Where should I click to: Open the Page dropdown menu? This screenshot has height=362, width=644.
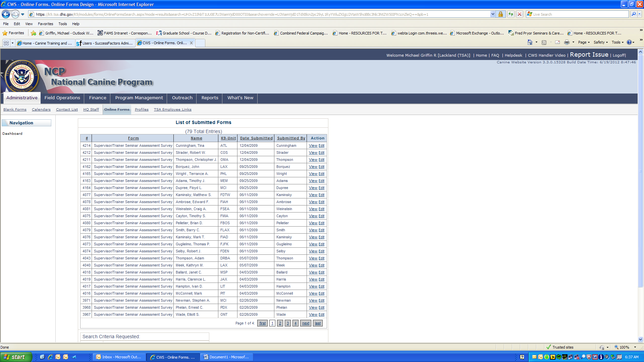coord(584,42)
